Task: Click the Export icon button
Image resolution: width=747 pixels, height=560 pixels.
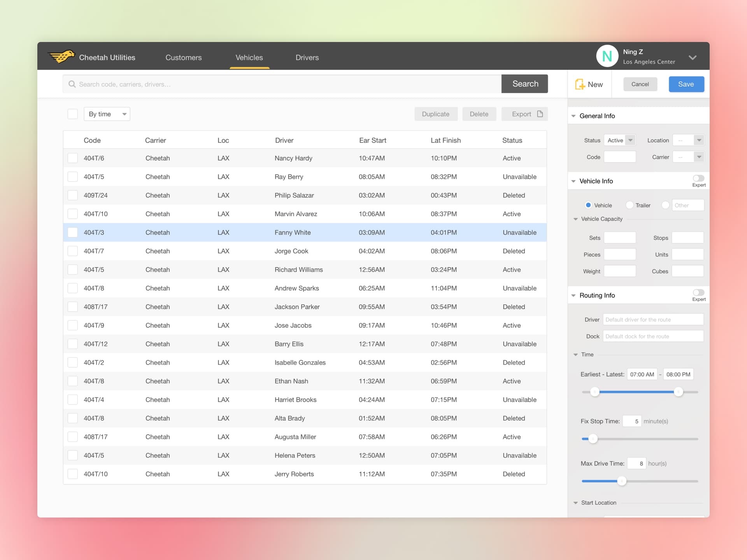Action: click(x=539, y=114)
